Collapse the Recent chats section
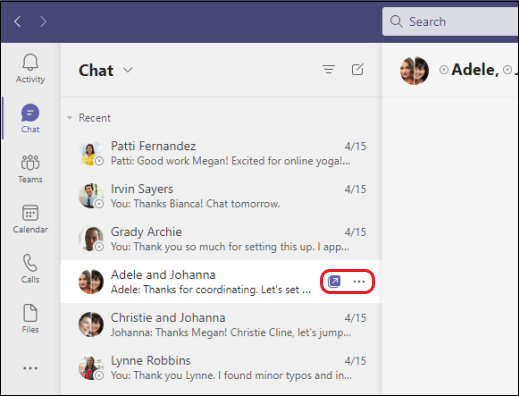Image resolution: width=519 pixels, height=396 pixels. [70, 118]
